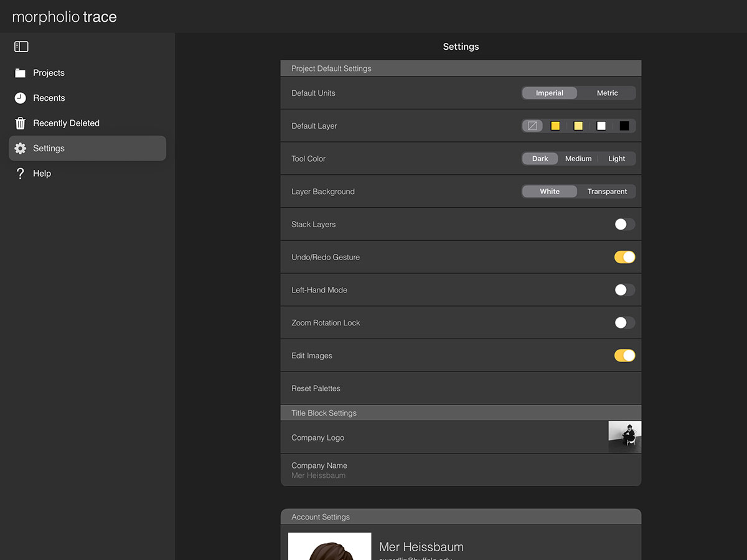Click the Company Logo thumbnail
Screen dimensions: 747x560
tap(624, 437)
